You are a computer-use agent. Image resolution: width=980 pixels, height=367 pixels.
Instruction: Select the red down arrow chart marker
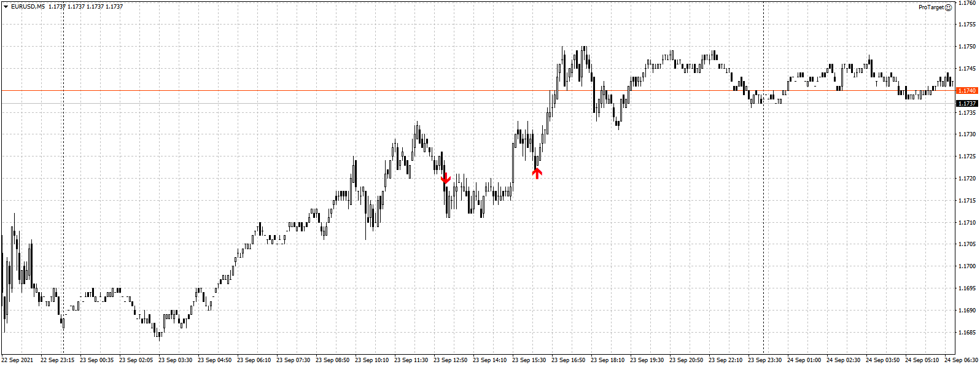(446, 179)
